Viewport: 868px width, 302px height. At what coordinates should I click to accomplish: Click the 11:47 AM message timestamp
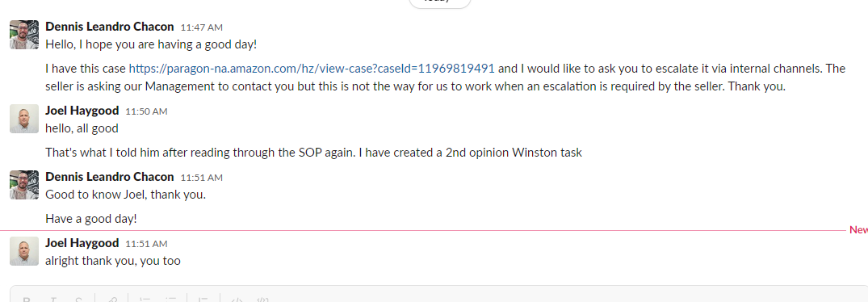[202, 27]
